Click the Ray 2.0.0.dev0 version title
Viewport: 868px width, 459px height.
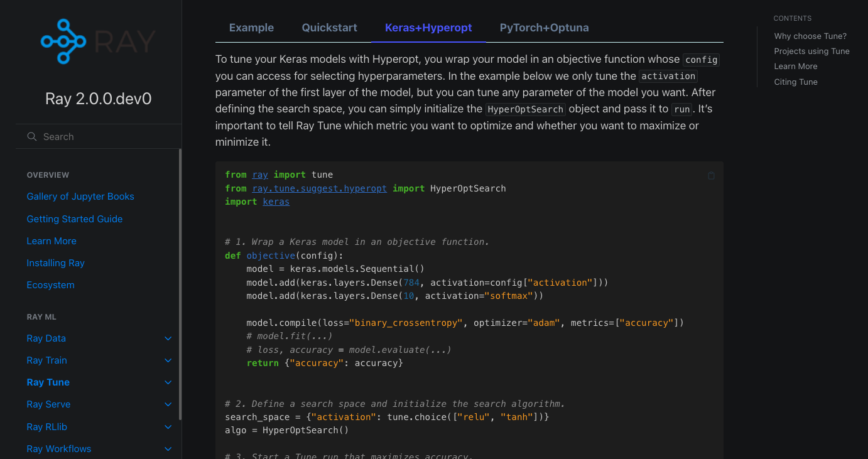tap(98, 99)
